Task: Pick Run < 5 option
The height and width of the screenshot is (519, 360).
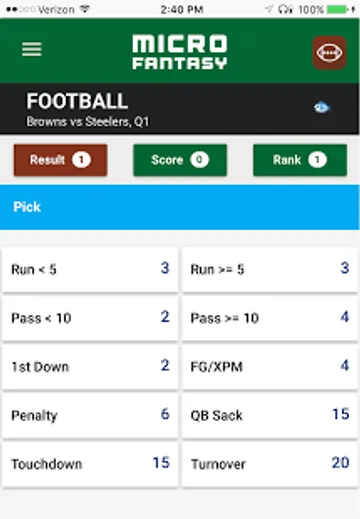Action: tap(90, 269)
